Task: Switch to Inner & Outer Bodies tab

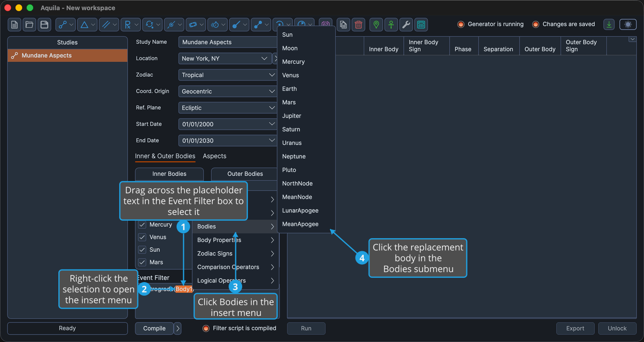Action: [165, 156]
